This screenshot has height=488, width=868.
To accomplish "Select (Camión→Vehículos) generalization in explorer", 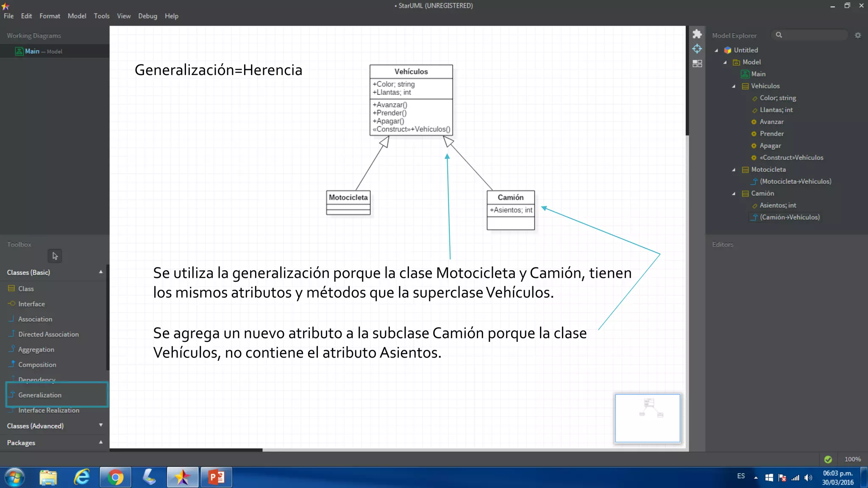I will (x=785, y=217).
